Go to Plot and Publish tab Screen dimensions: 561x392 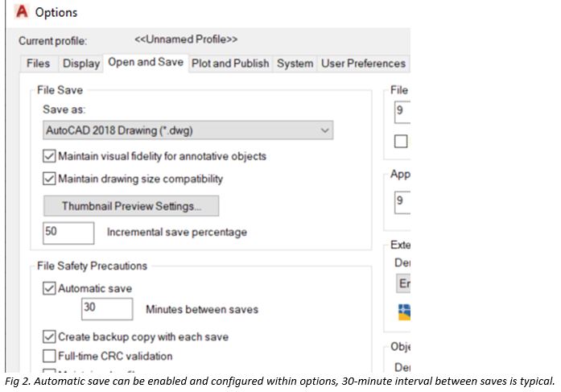tap(230, 64)
